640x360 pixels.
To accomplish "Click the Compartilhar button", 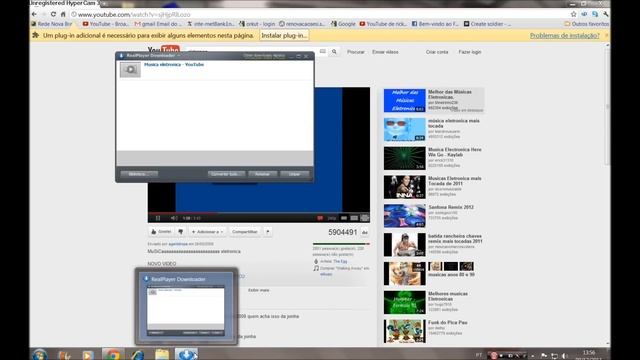I will tap(244, 232).
